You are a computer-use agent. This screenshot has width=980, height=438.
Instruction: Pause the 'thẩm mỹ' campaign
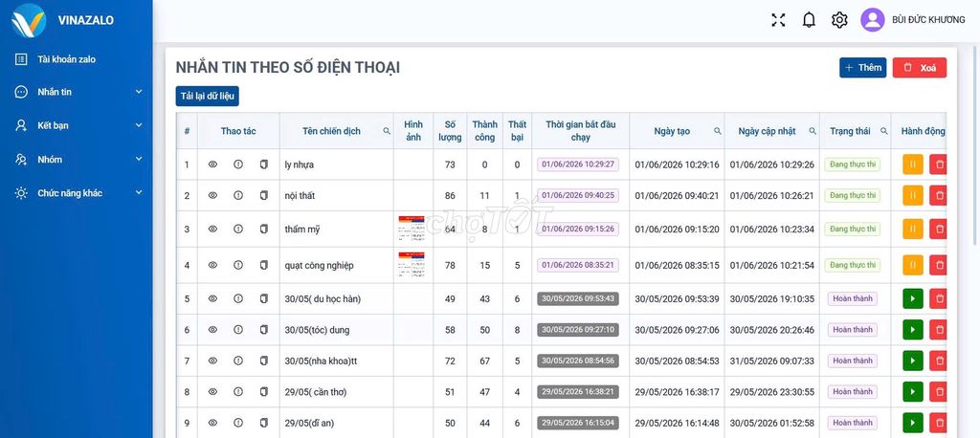click(912, 229)
